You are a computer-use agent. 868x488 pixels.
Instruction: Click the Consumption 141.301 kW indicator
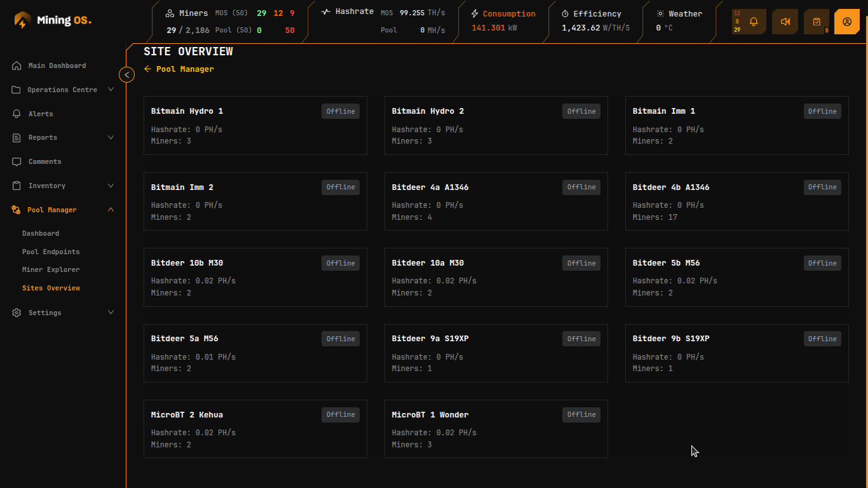click(x=503, y=22)
